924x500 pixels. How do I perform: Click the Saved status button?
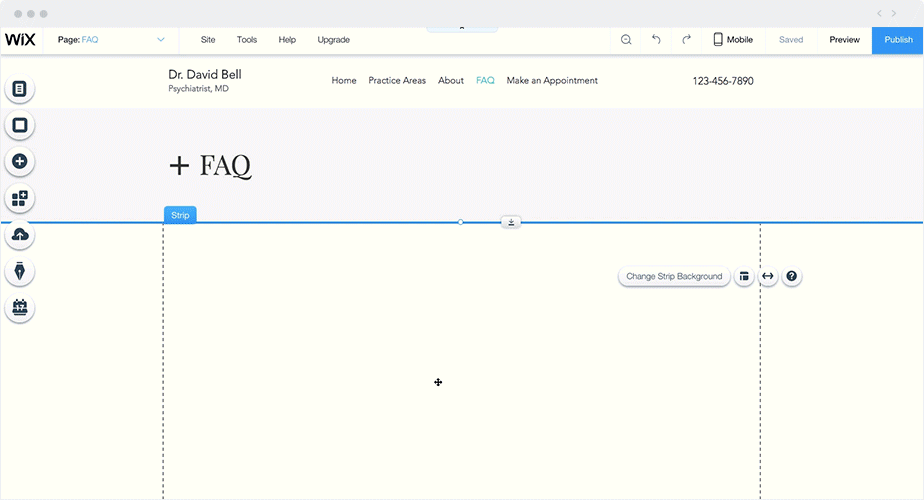coord(791,40)
